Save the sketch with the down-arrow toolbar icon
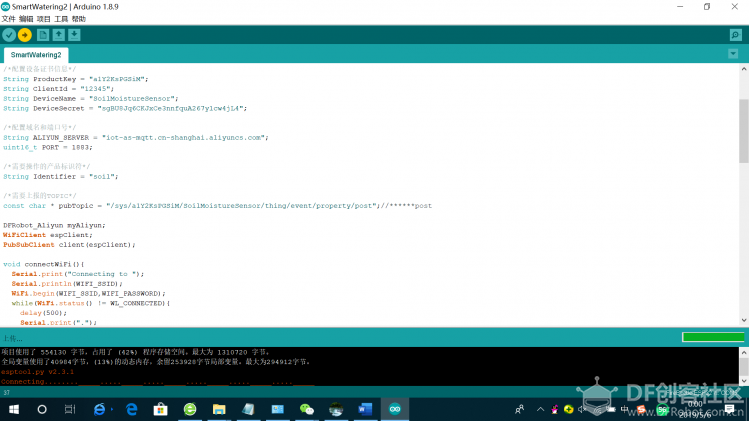The image size is (749, 421). tap(74, 35)
